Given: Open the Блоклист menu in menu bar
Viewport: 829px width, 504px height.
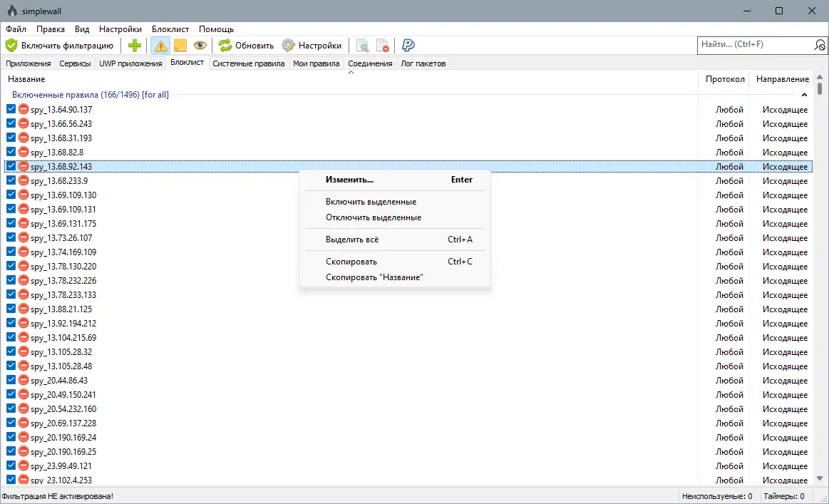Looking at the screenshot, I should 170,29.
